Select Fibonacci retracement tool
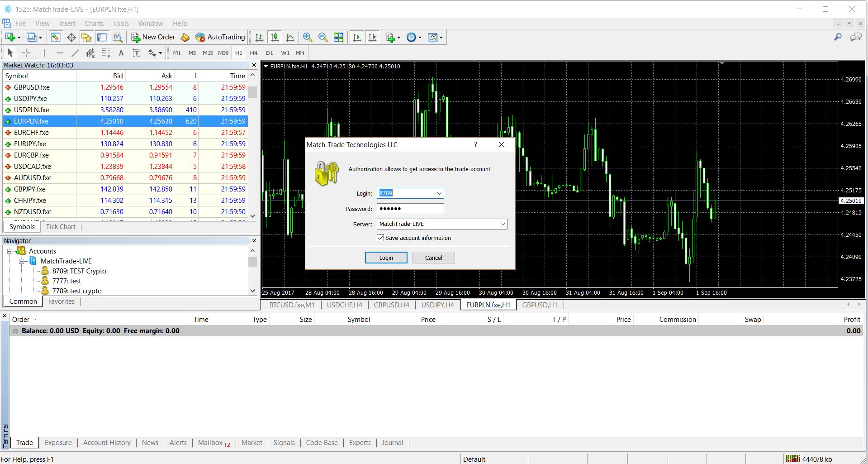 [106, 53]
